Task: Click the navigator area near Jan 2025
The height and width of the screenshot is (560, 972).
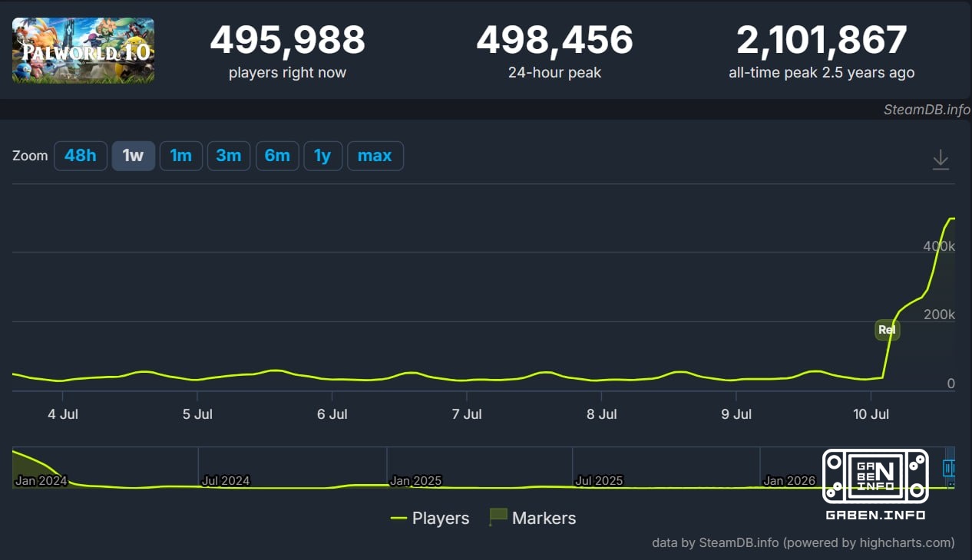Action: click(415, 481)
